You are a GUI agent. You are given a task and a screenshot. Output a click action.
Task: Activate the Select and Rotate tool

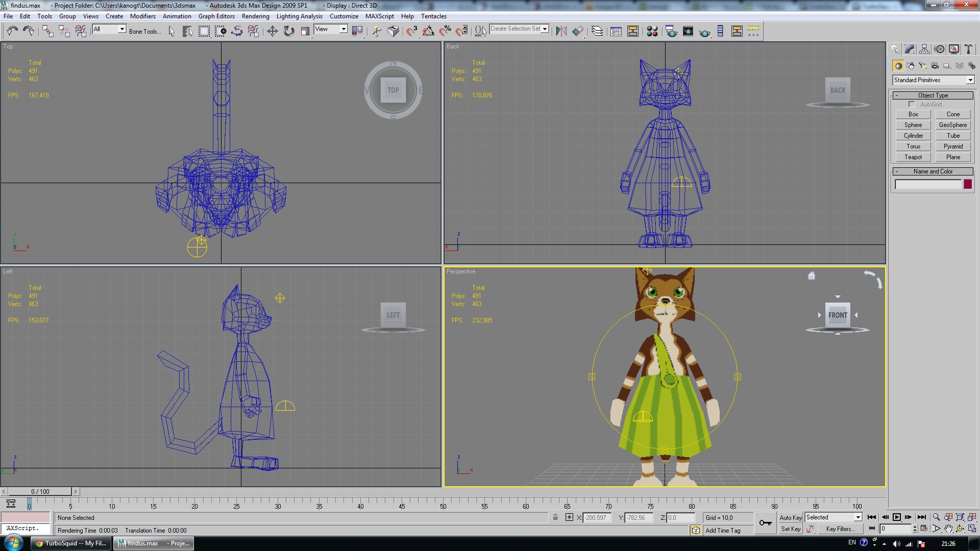point(289,31)
